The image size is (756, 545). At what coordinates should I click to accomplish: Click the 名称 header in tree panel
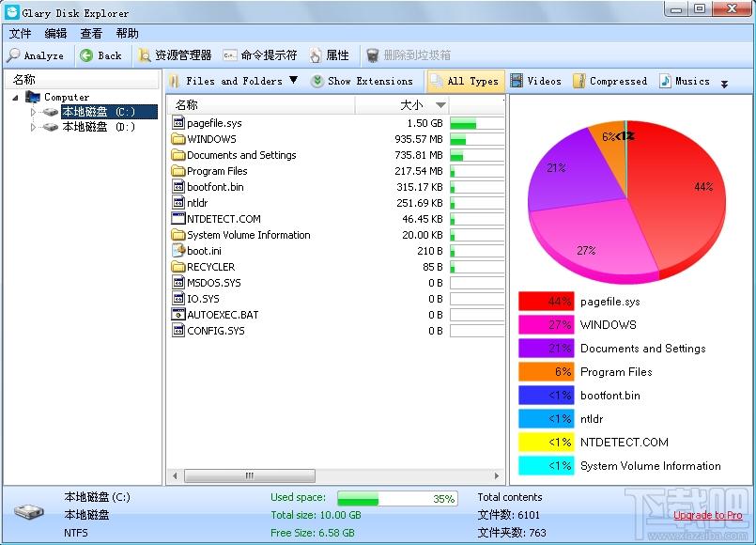tap(82, 80)
